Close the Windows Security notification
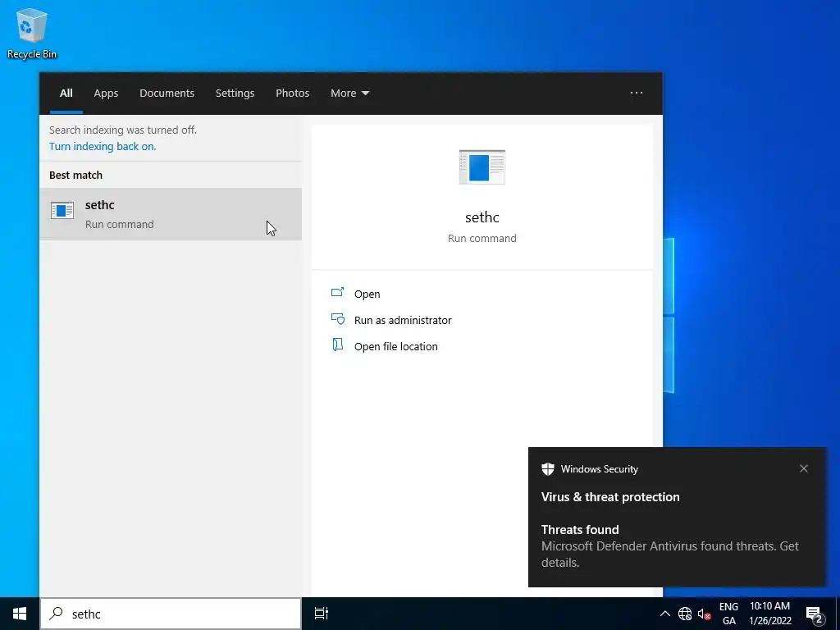This screenshot has width=840, height=630. click(x=804, y=468)
